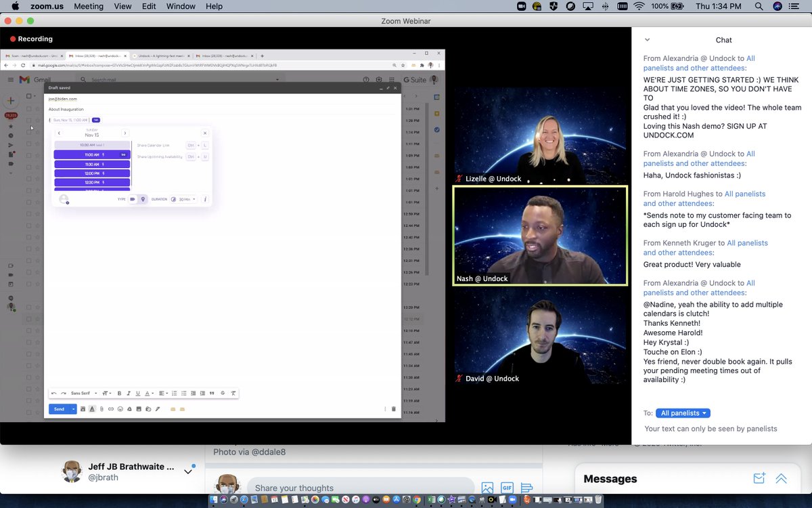Image resolution: width=812 pixels, height=508 pixels.
Task: Select David @ Undock video thumbnail
Action: [x=540, y=336]
